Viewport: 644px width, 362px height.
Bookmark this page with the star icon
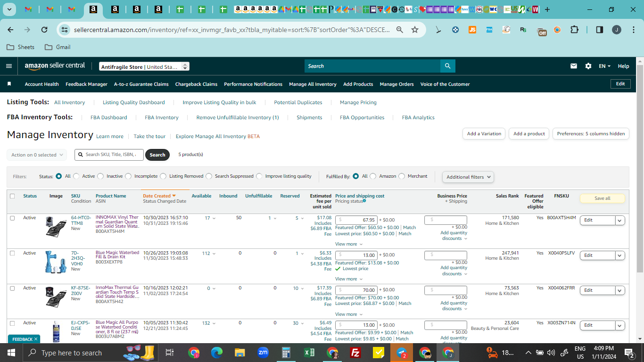415,30
